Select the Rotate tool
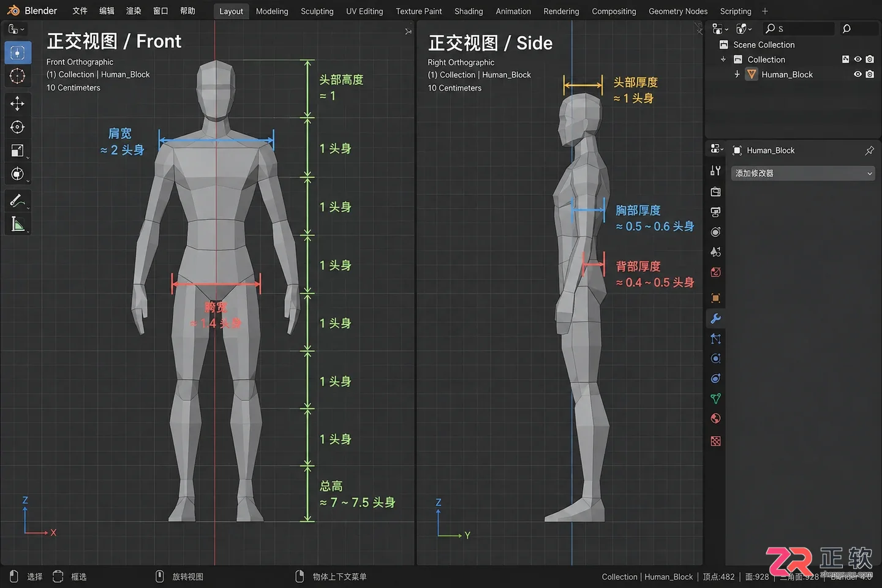Viewport: 882px width, 588px height. coord(18,127)
